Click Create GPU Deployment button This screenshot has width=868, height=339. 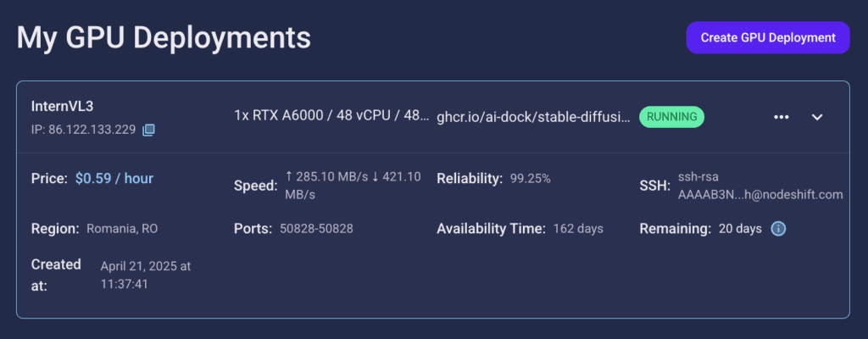pos(768,37)
